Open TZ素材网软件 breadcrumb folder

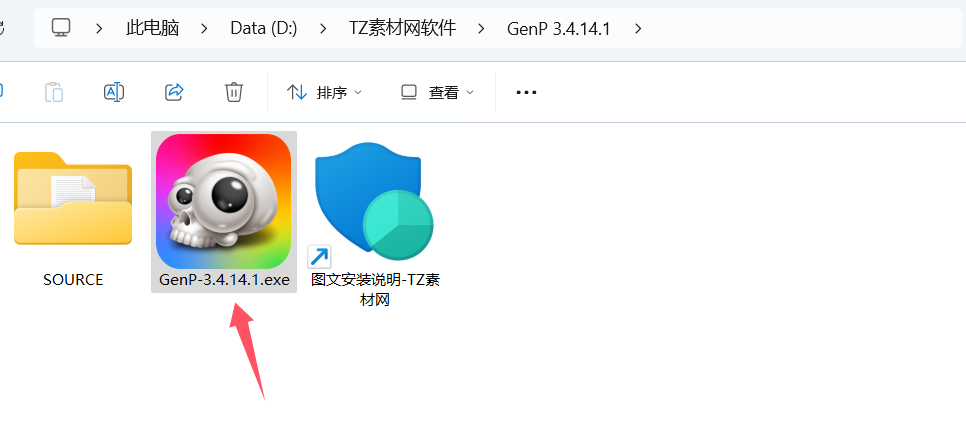pyautogui.click(x=402, y=28)
